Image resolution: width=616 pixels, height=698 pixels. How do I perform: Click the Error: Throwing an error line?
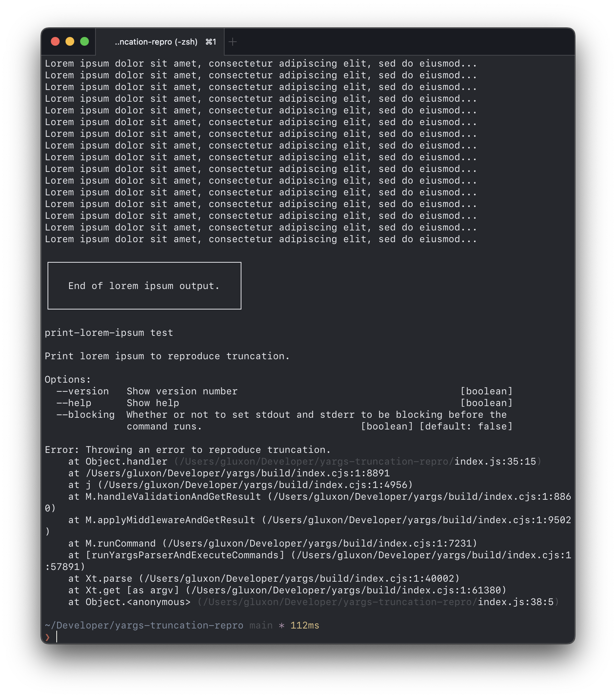point(187,450)
